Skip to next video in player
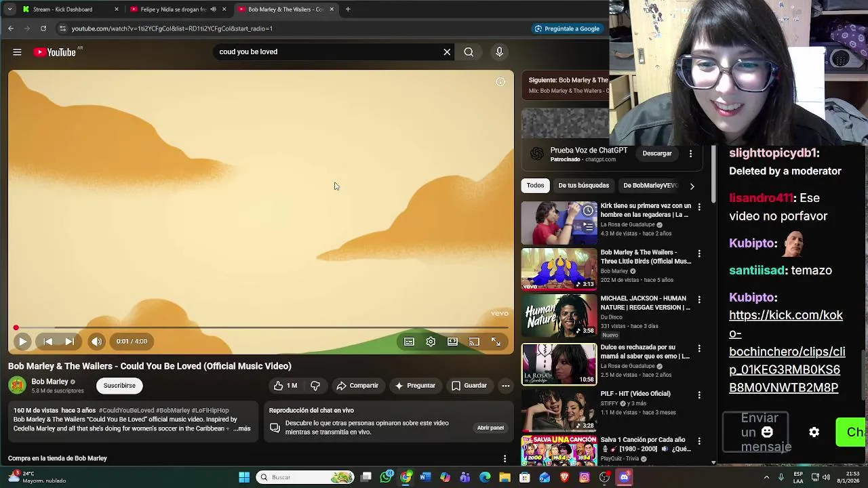The height and width of the screenshot is (488, 868). coord(70,342)
